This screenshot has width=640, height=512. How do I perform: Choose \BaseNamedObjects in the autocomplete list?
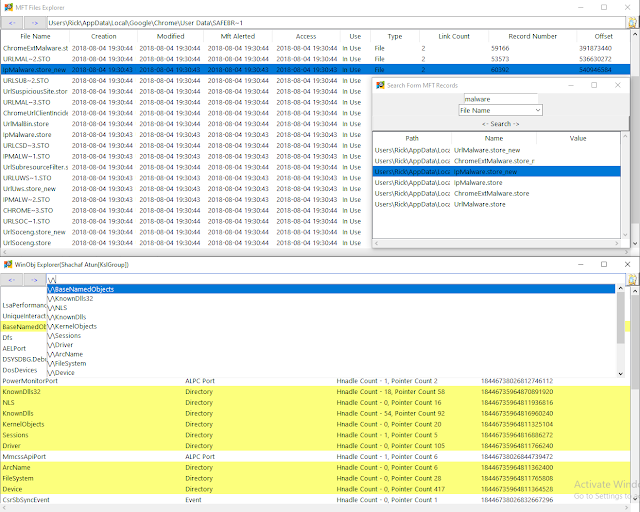click(331, 289)
